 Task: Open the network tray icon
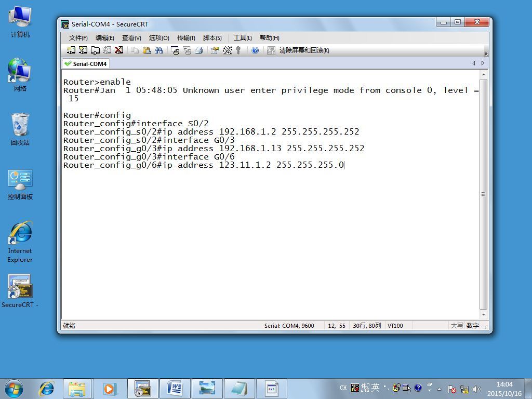(464, 389)
